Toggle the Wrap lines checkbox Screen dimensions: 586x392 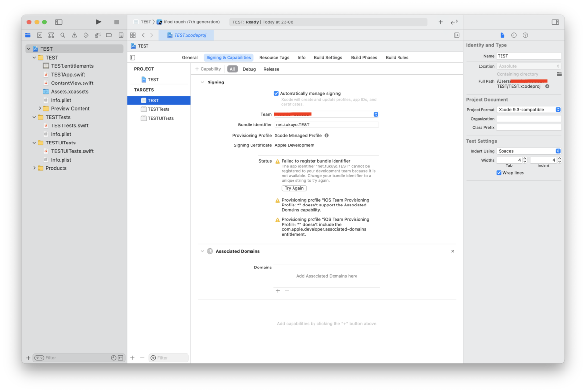coord(499,173)
